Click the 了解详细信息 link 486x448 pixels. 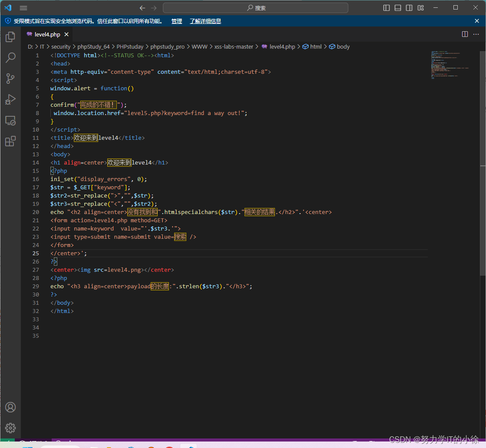(x=205, y=21)
